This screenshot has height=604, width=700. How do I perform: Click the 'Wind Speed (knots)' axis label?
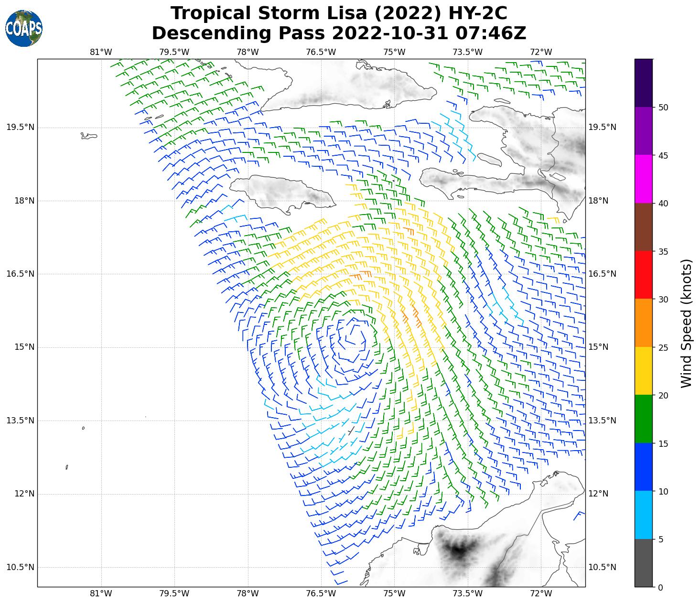[x=686, y=323]
